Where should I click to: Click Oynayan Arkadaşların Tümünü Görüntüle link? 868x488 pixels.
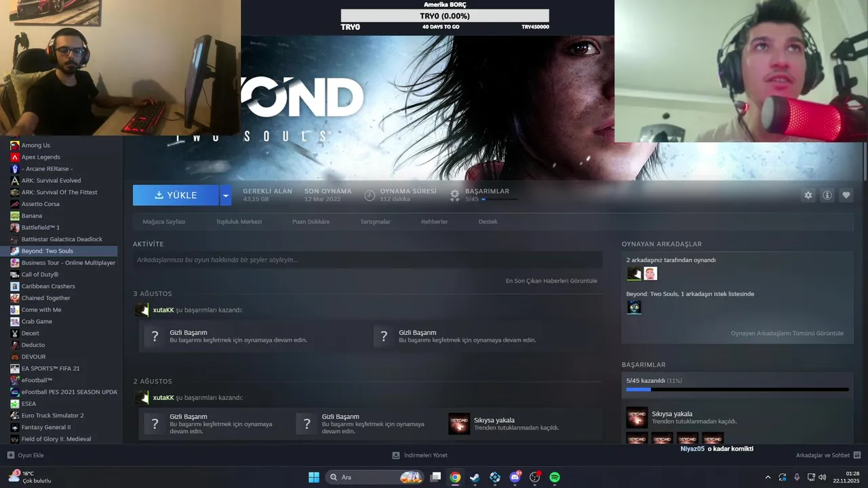(787, 333)
